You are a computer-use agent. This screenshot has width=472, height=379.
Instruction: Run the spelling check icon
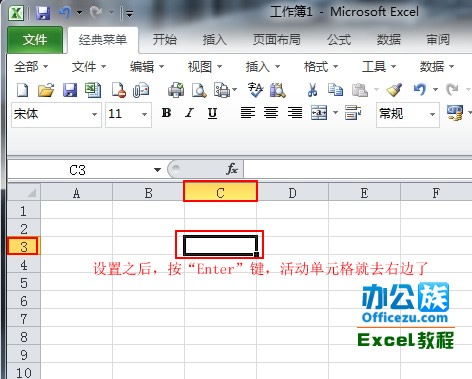(x=255, y=90)
